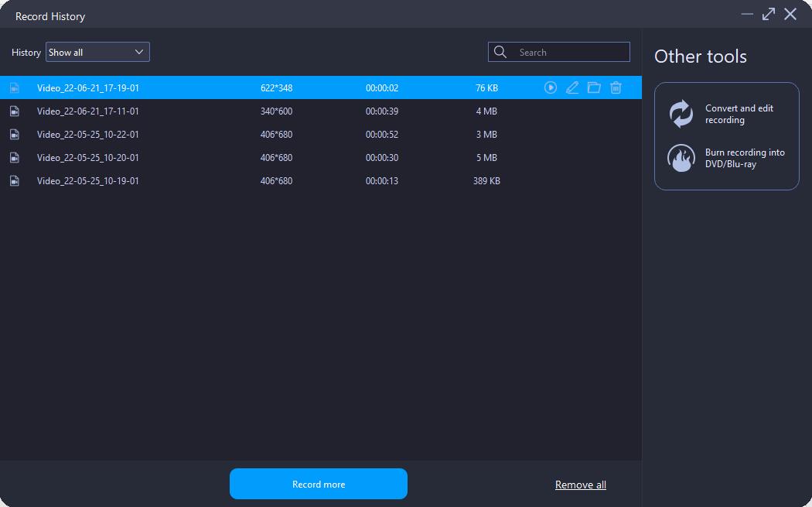This screenshot has height=507, width=812.
Task: Play the selected Video_22-06-21_17-19-01 recording
Action: coord(551,87)
